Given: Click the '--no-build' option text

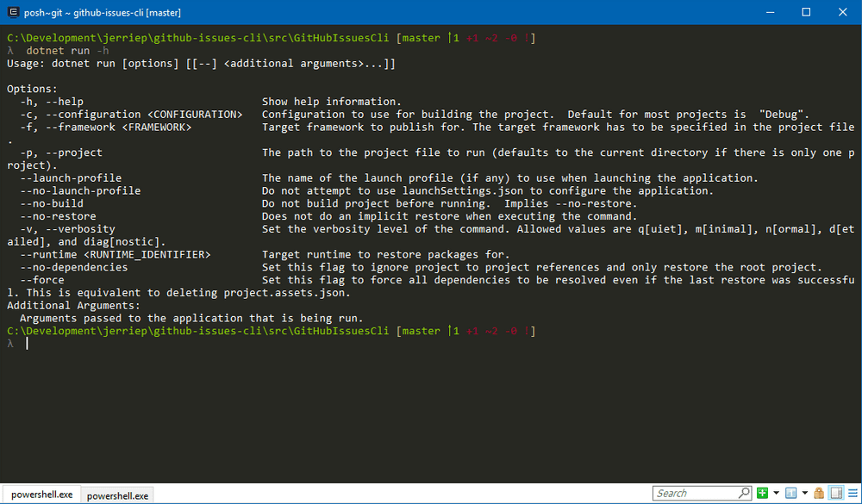Looking at the screenshot, I should pyautogui.click(x=52, y=203).
